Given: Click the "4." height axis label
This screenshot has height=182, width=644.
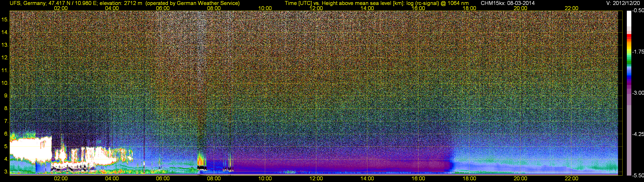Looking at the screenshot, I should tap(6, 159).
